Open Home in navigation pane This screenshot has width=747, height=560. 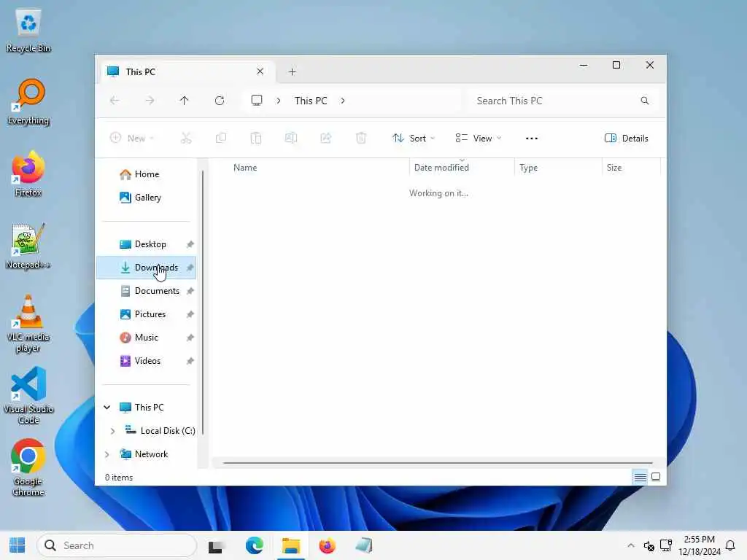146,174
